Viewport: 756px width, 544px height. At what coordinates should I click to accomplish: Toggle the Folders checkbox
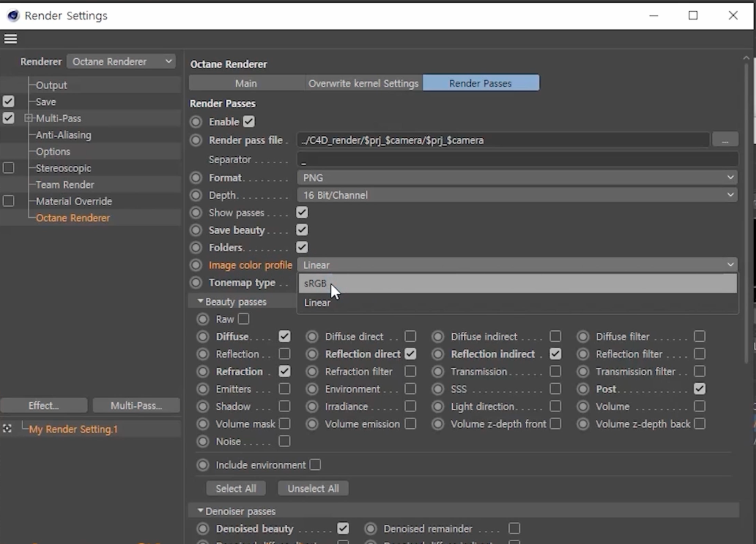pyautogui.click(x=302, y=247)
